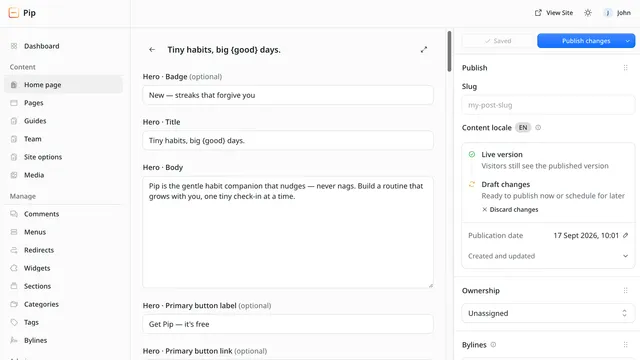
Task: Click inside Hero Body textarea
Action: (288, 232)
